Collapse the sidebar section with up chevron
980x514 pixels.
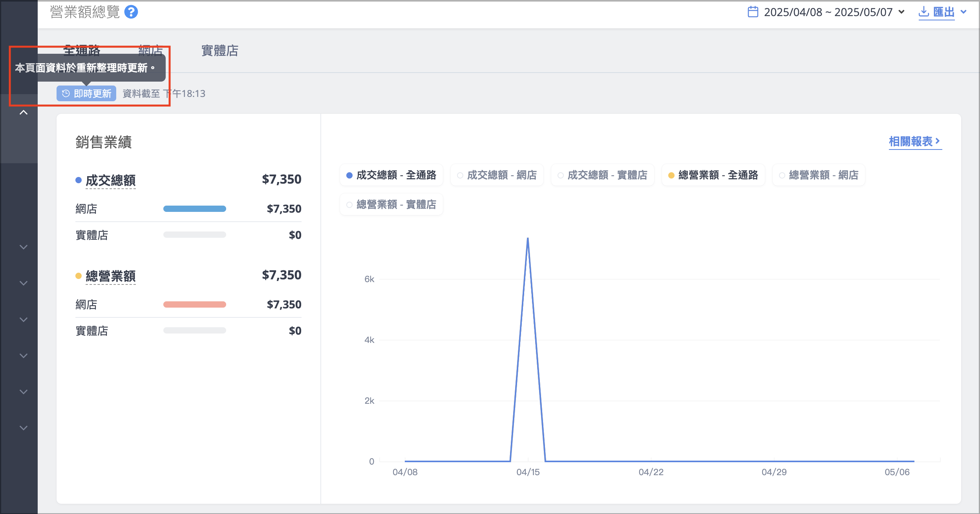[24, 113]
